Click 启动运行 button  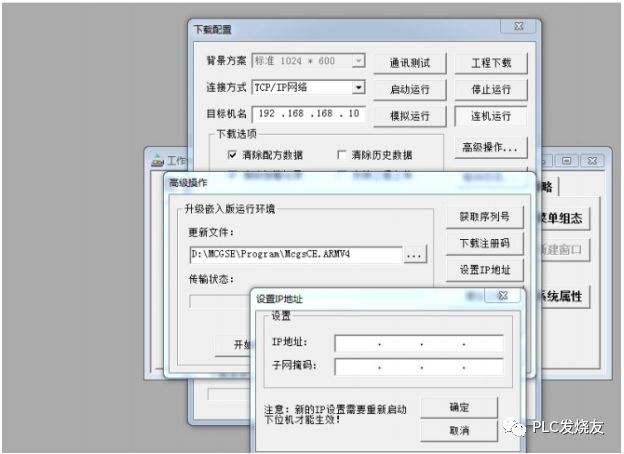[410, 90]
